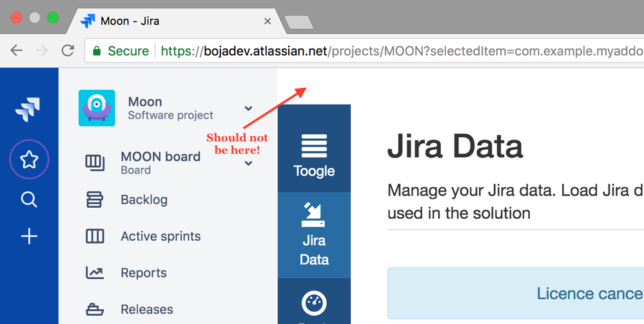Open Active sprints
Image resolution: width=644 pixels, height=324 pixels.
[161, 236]
